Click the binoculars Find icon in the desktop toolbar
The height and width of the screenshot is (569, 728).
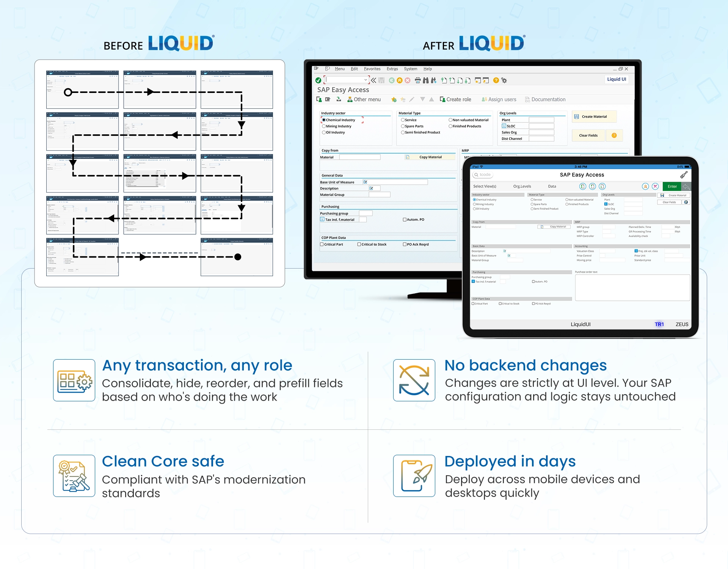pos(426,80)
